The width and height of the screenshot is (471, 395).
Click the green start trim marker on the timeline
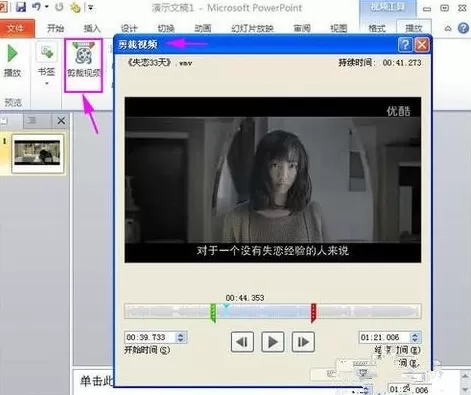point(213,313)
